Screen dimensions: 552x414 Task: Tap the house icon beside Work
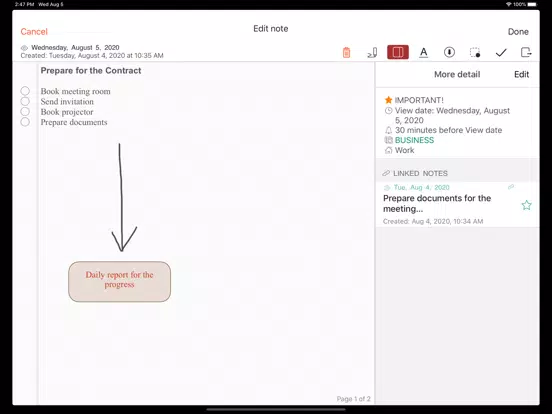tap(388, 150)
